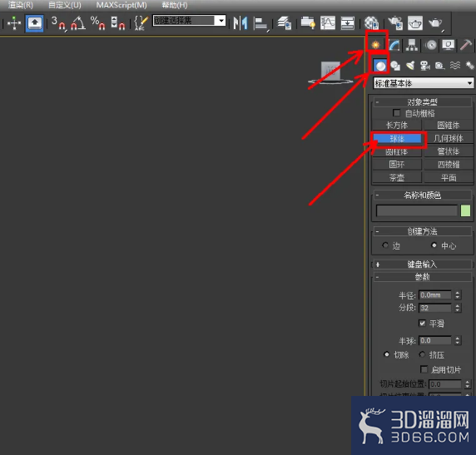Collapse the 创建方法 rollout

(422, 231)
